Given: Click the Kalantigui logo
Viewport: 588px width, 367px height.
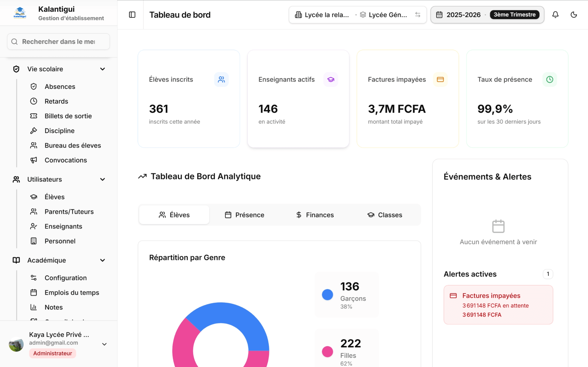Looking at the screenshot, I should click(x=20, y=13).
